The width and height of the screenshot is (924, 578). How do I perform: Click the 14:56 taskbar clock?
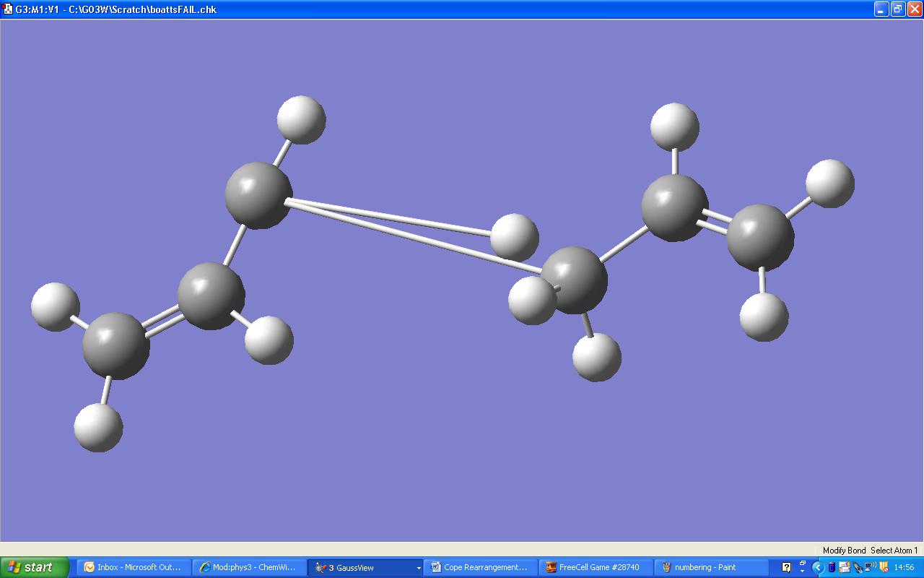904,567
